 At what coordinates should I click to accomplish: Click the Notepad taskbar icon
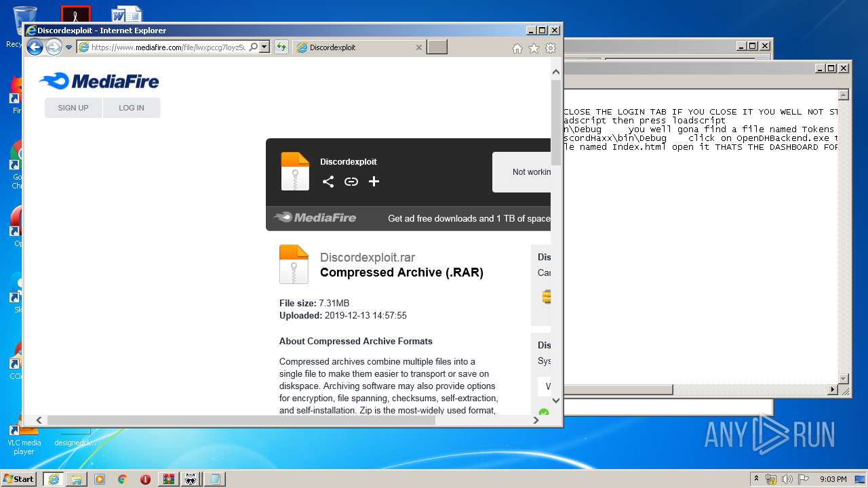click(x=215, y=479)
